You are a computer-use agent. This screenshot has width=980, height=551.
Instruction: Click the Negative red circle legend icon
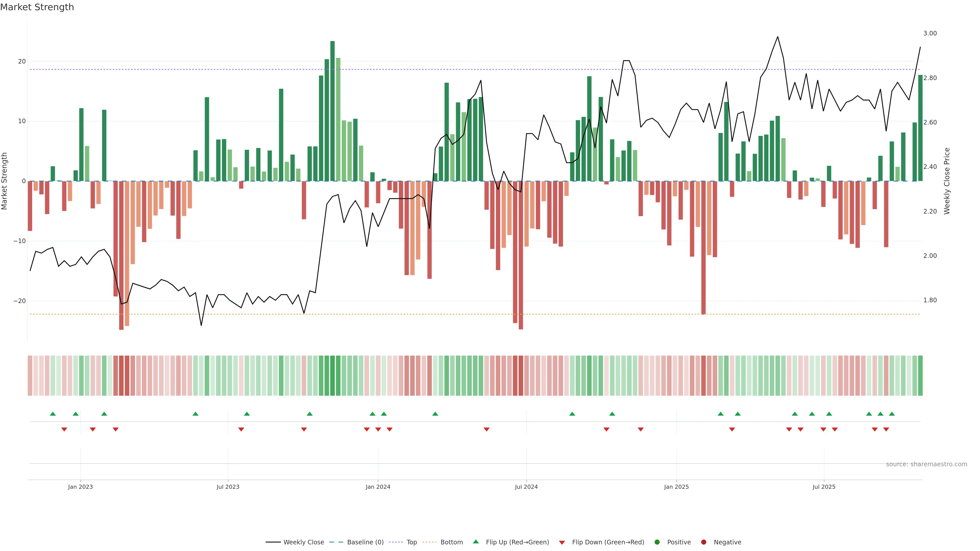click(703, 542)
